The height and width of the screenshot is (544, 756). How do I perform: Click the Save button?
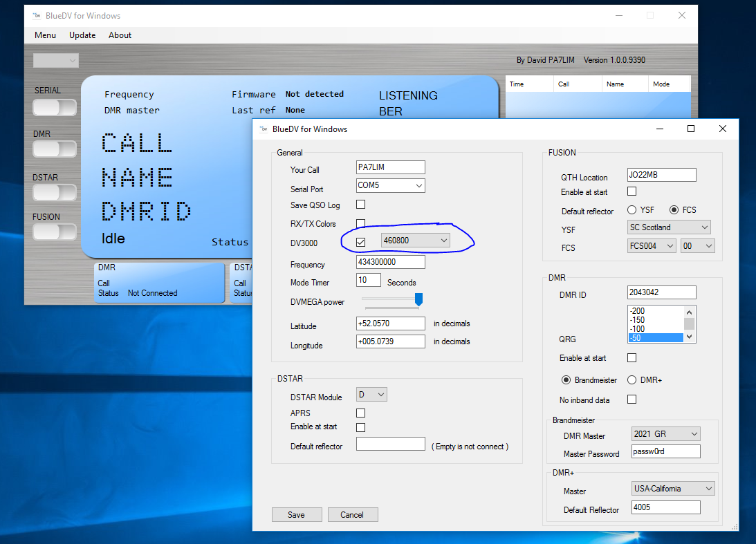click(x=297, y=514)
